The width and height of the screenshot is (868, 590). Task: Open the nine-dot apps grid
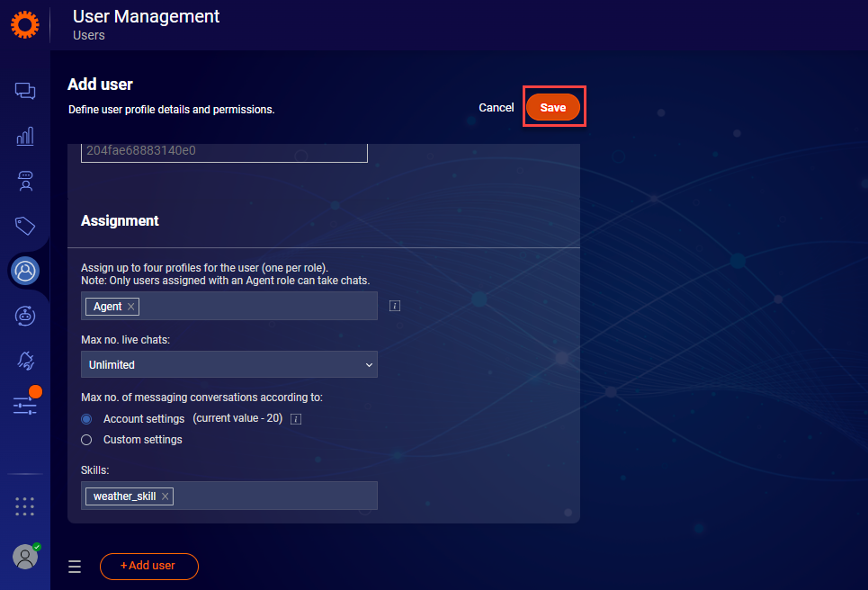click(x=25, y=506)
